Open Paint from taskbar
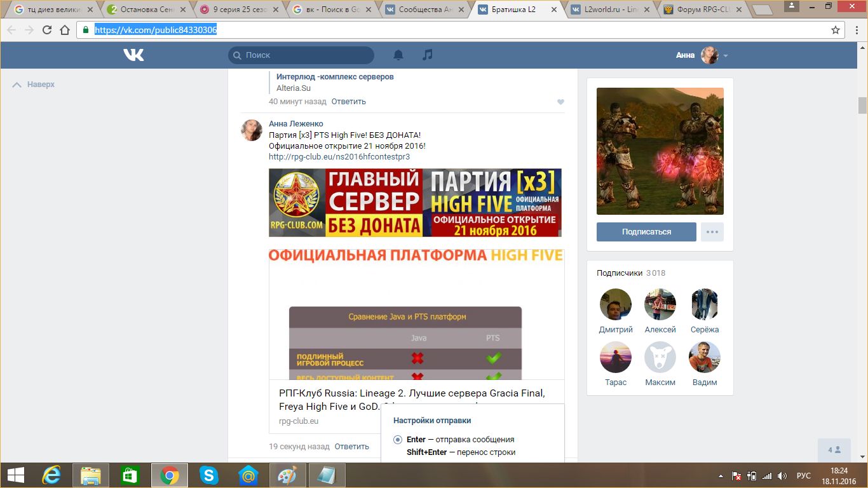The height and width of the screenshot is (488, 868). coord(288,475)
